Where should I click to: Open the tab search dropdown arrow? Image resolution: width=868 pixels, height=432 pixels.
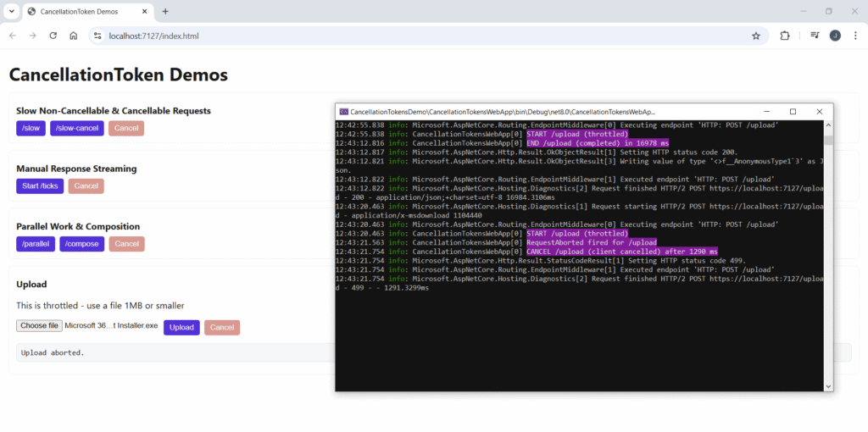click(12, 12)
